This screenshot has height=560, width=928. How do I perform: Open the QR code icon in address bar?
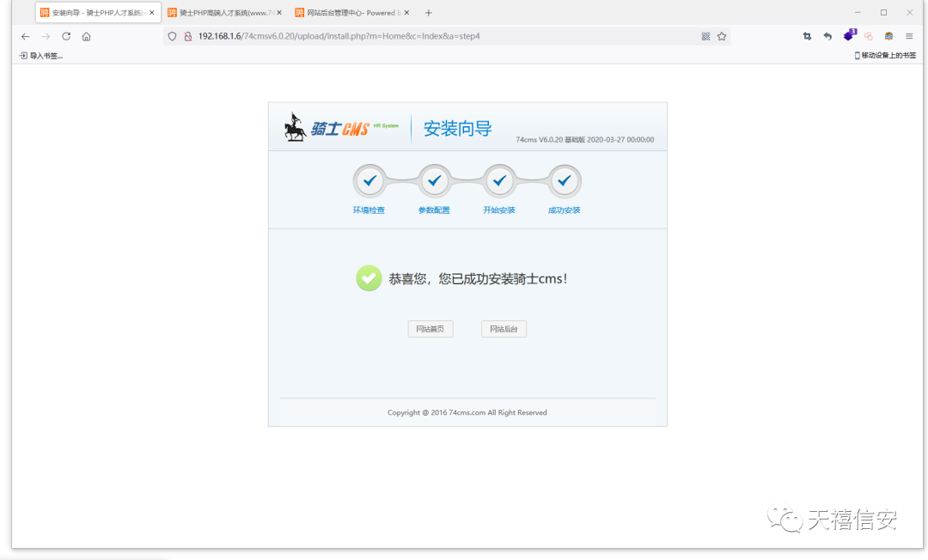tap(705, 37)
